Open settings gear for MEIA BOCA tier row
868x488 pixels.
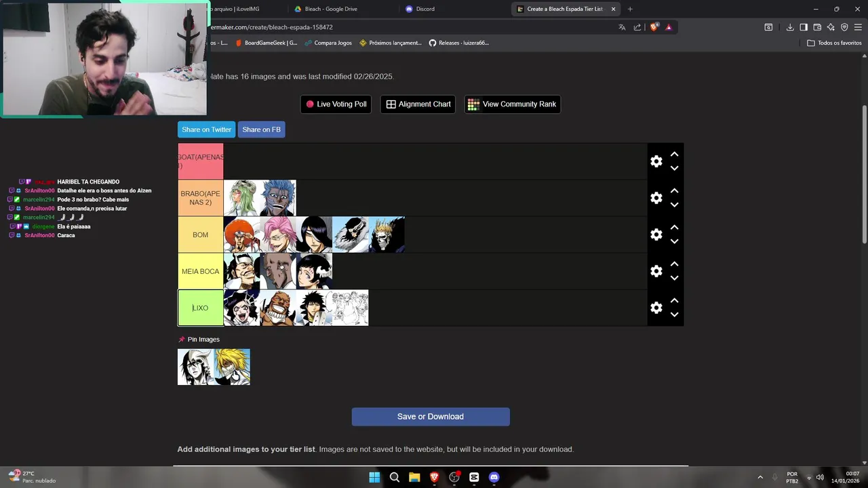click(656, 271)
